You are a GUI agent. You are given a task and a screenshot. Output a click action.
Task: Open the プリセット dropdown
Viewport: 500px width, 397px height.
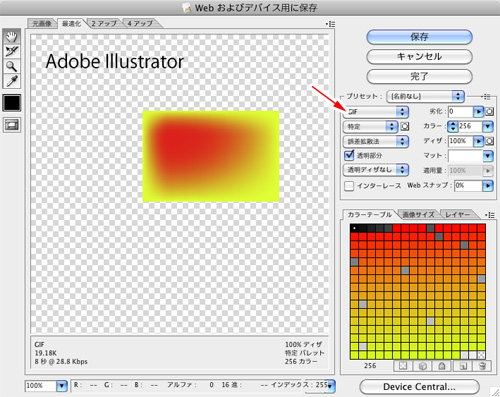425,97
